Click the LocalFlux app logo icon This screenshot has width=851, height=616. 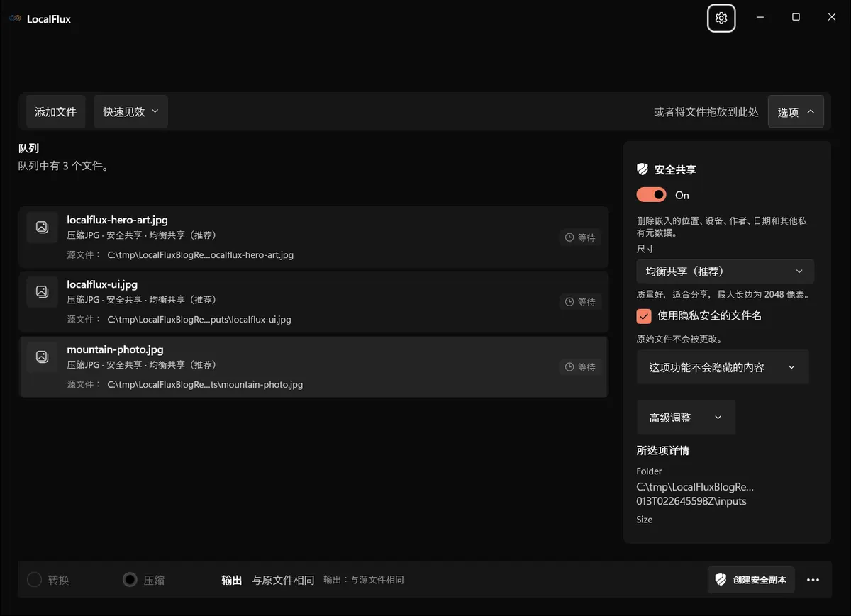[15, 19]
